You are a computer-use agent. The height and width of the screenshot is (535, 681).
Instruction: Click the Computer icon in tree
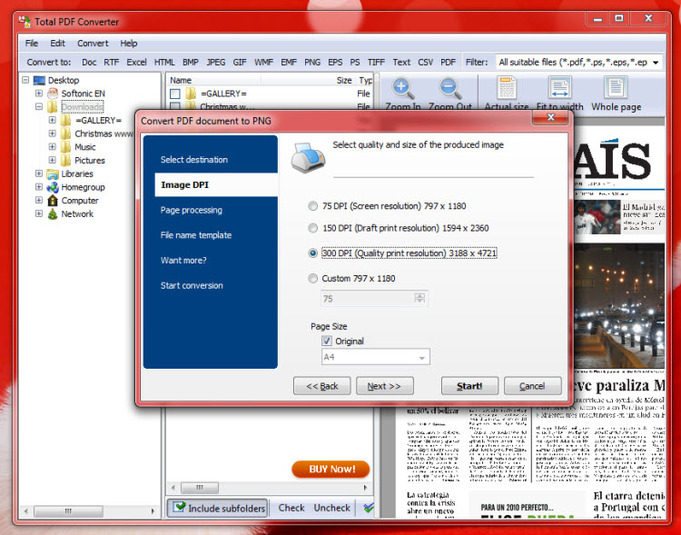click(x=53, y=201)
